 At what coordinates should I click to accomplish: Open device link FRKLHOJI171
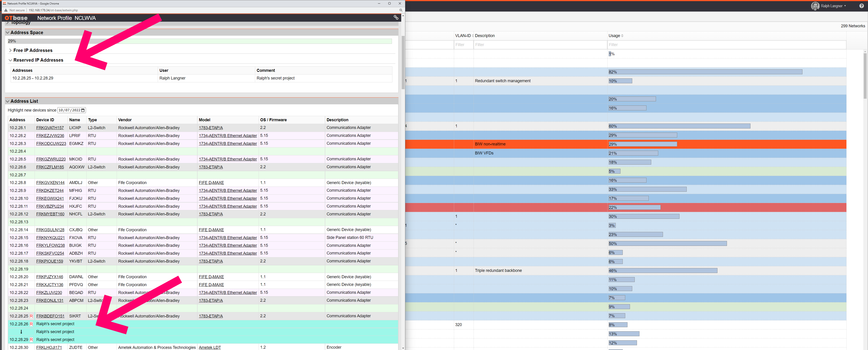(49, 347)
